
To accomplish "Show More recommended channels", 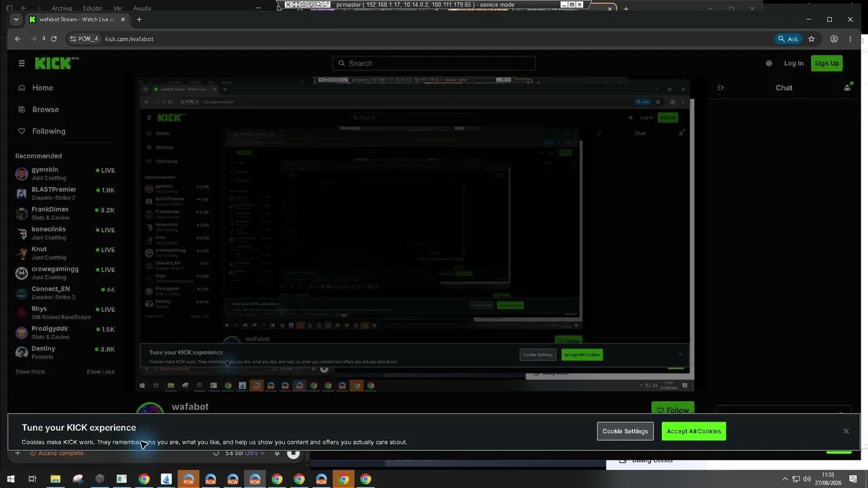I will click(x=30, y=371).
